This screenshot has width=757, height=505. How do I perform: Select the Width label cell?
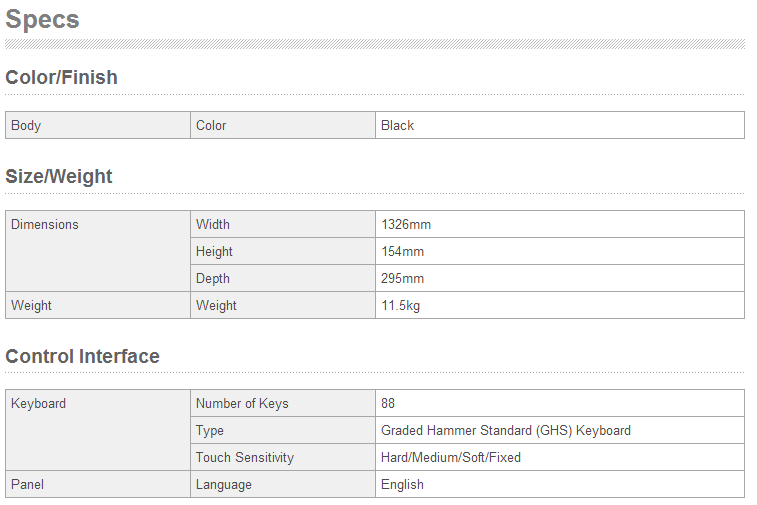[x=213, y=224]
